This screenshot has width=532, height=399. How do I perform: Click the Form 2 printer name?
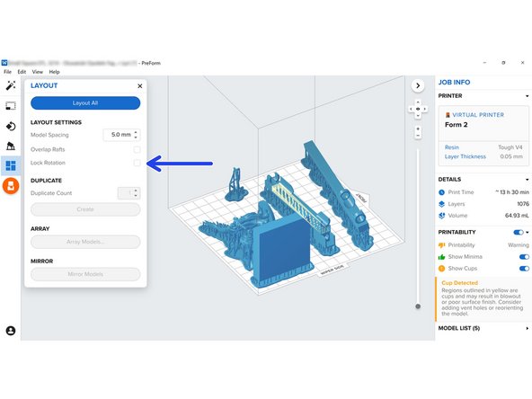click(456, 125)
